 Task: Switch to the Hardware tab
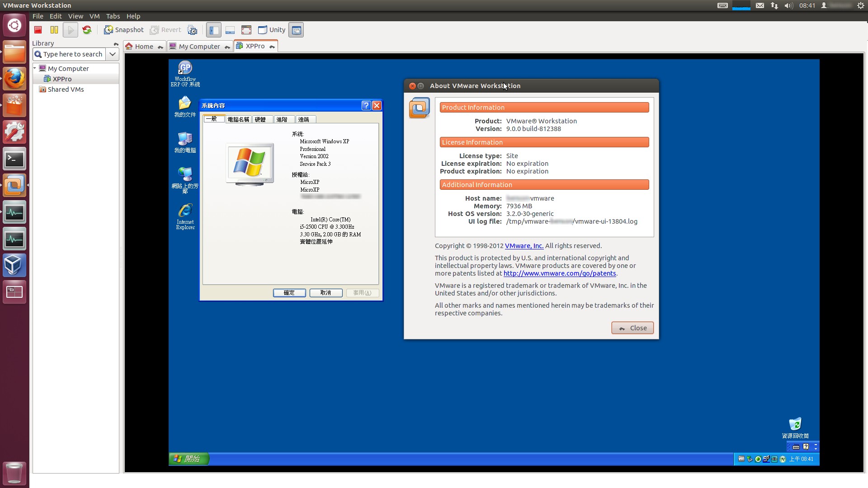tap(262, 120)
